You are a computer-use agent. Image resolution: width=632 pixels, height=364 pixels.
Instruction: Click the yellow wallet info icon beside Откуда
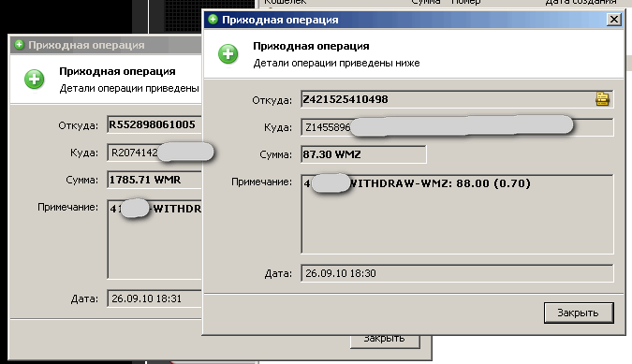[x=602, y=99]
